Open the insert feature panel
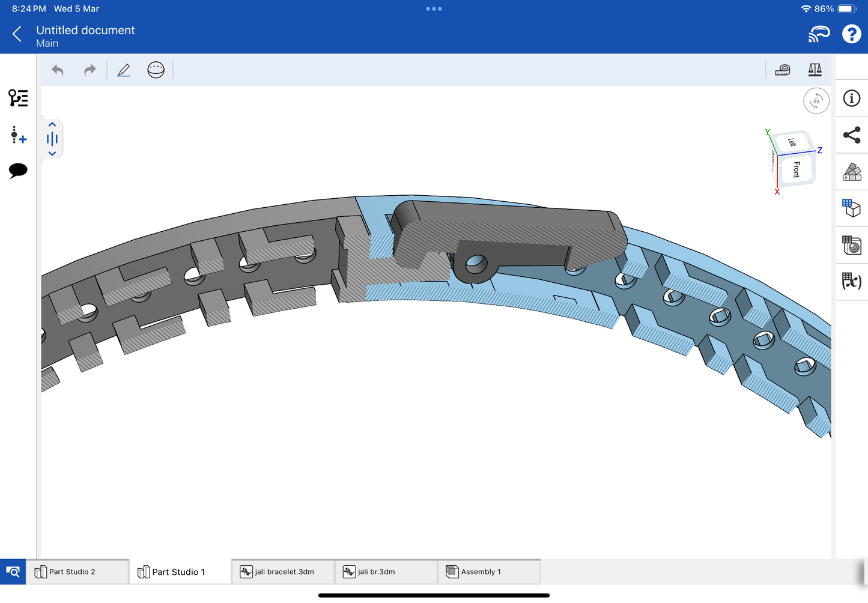868x603 pixels. pyautogui.click(x=18, y=135)
